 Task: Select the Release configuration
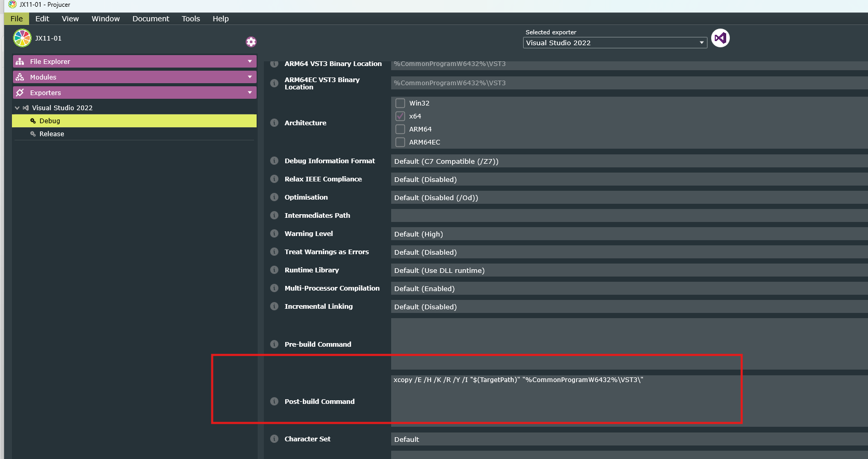134,134
